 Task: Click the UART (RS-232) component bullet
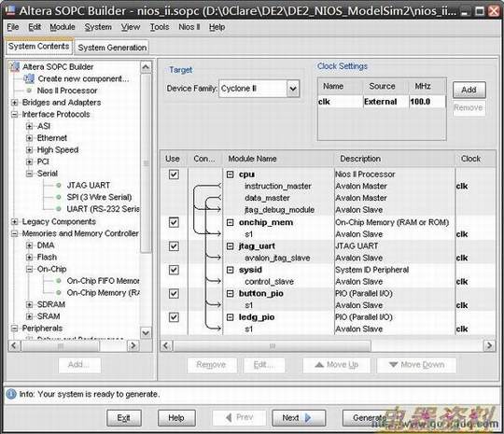[x=59, y=209]
